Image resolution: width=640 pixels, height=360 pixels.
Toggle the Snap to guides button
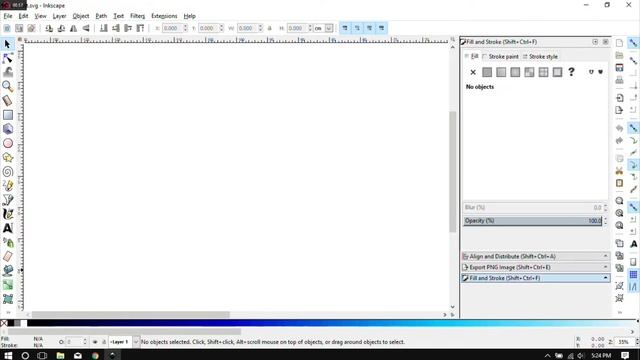click(x=633, y=287)
